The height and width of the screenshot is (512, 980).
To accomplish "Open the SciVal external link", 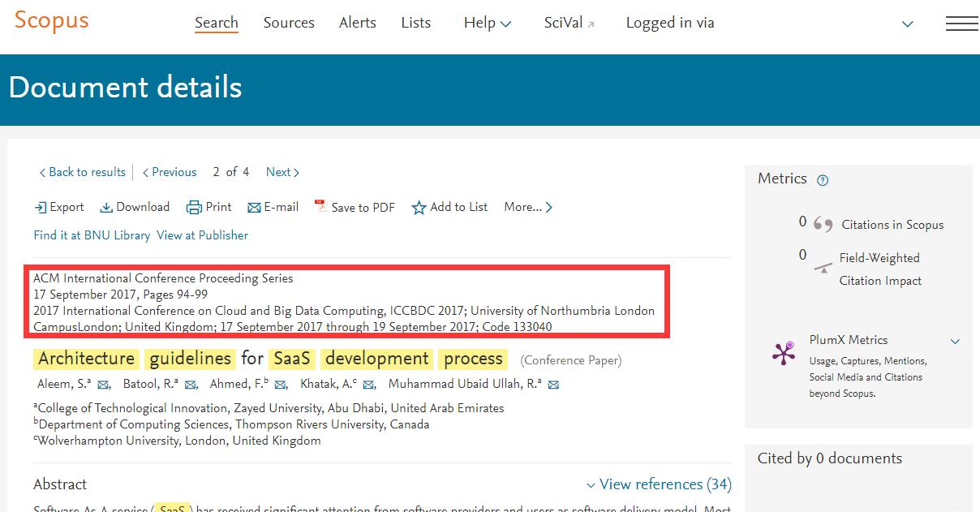I will coord(569,23).
